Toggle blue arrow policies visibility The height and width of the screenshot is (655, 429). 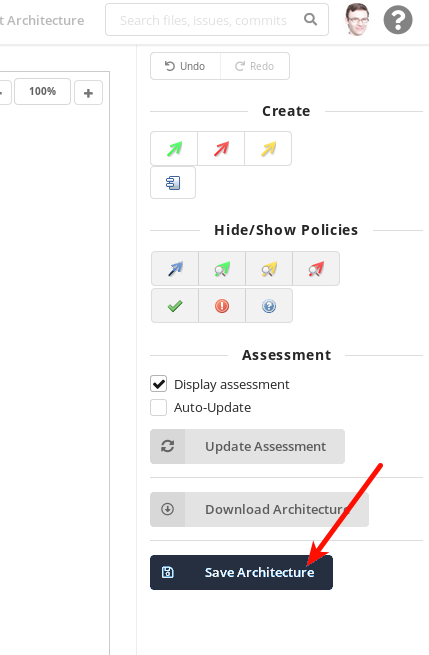tap(175, 269)
